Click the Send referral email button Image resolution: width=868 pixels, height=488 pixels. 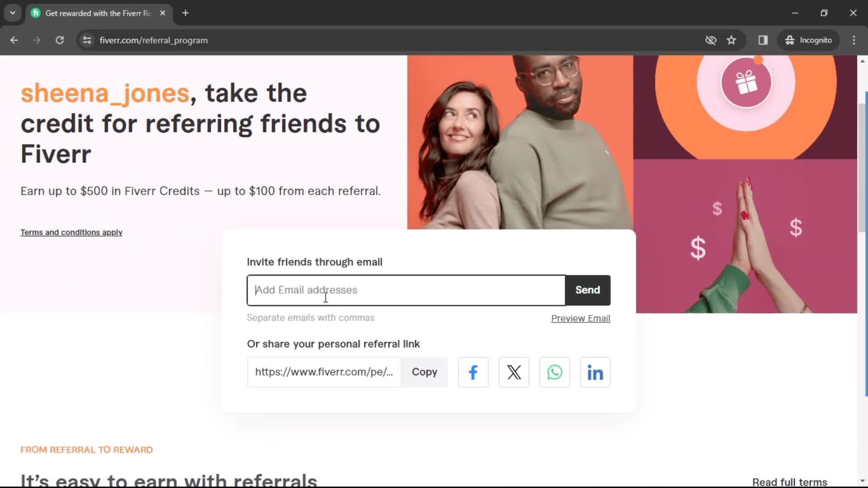[x=588, y=290]
